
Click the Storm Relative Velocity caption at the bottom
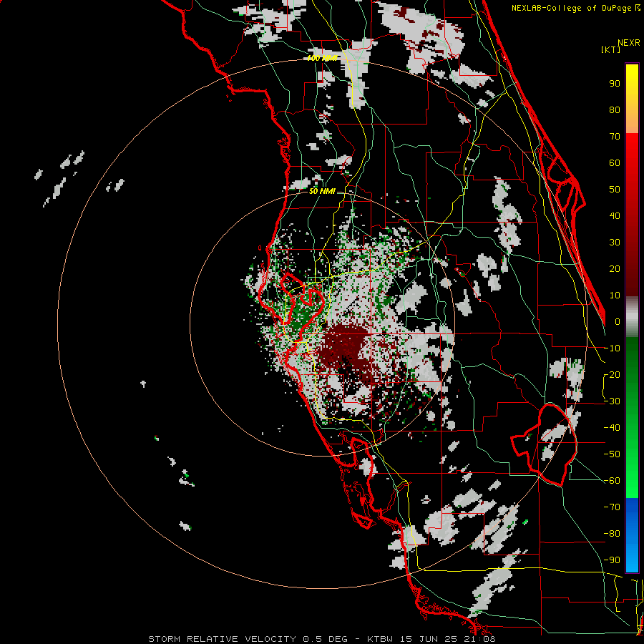click(x=321, y=639)
